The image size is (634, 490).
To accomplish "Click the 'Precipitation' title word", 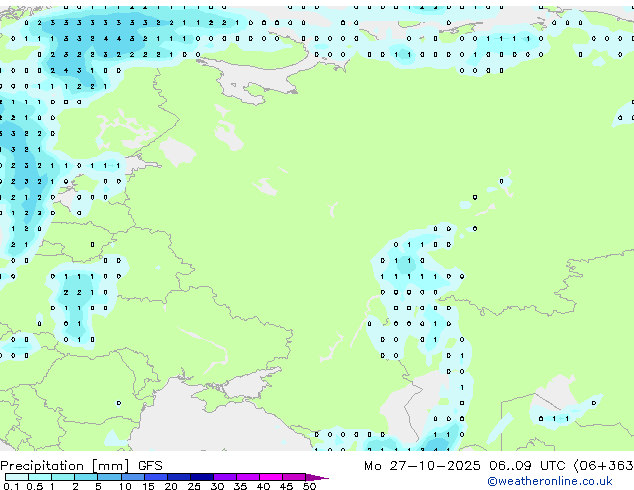I will point(42,466).
